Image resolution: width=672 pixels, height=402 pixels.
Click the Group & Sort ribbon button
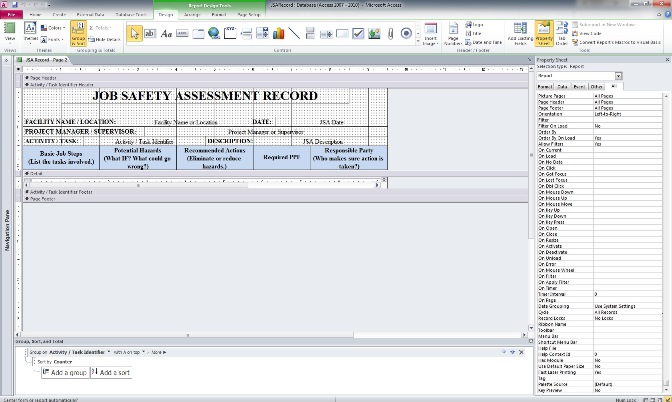(78, 33)
